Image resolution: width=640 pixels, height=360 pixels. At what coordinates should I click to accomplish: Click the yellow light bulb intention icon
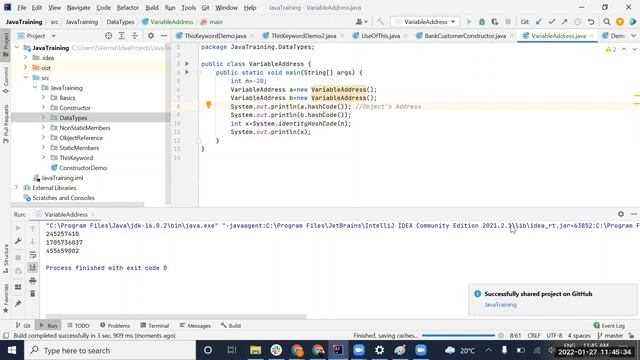209,105
